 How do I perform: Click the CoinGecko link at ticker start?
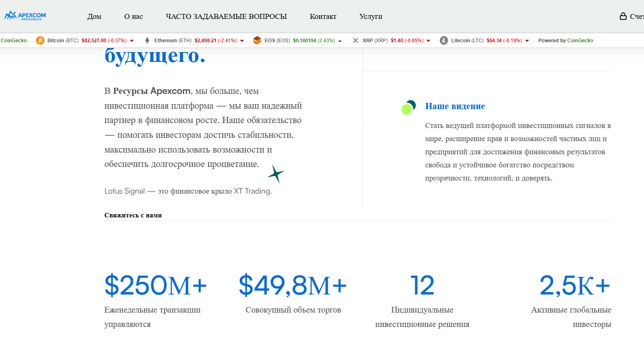pyautogui.click(x=14, y=41)
